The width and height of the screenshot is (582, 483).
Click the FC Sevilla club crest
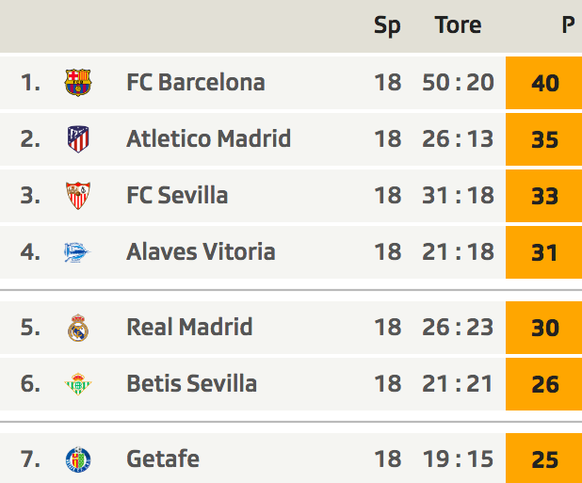point(78,196)
